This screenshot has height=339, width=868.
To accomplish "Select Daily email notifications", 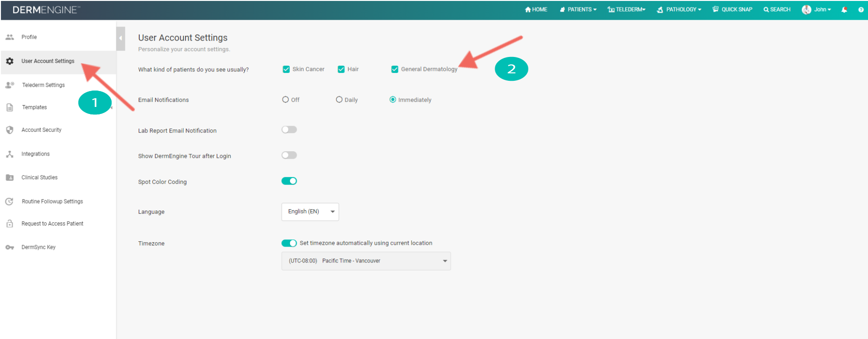I will click(x=339, y=99).
